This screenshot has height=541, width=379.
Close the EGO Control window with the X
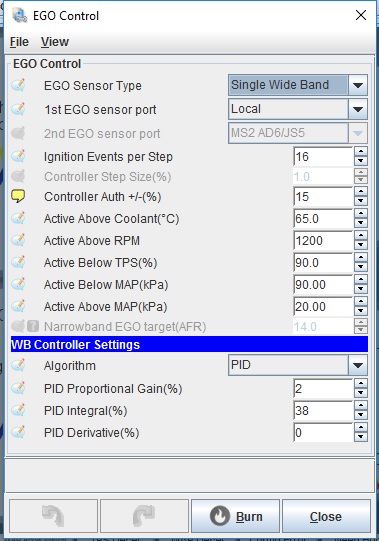tap(361, 15)
